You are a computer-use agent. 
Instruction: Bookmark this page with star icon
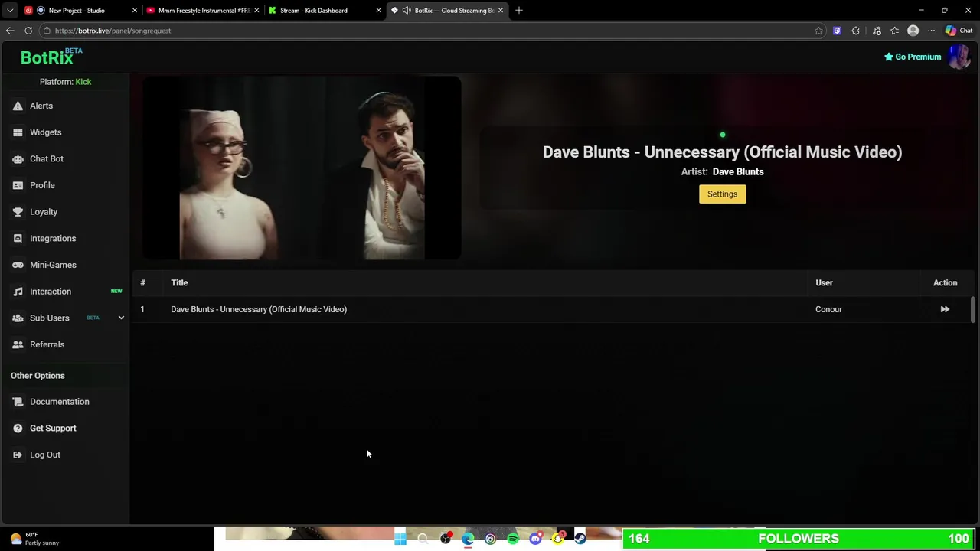[x=818, y=31]
